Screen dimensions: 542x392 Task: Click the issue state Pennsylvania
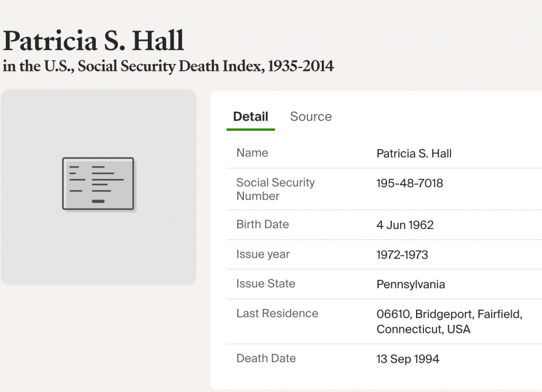411,284
